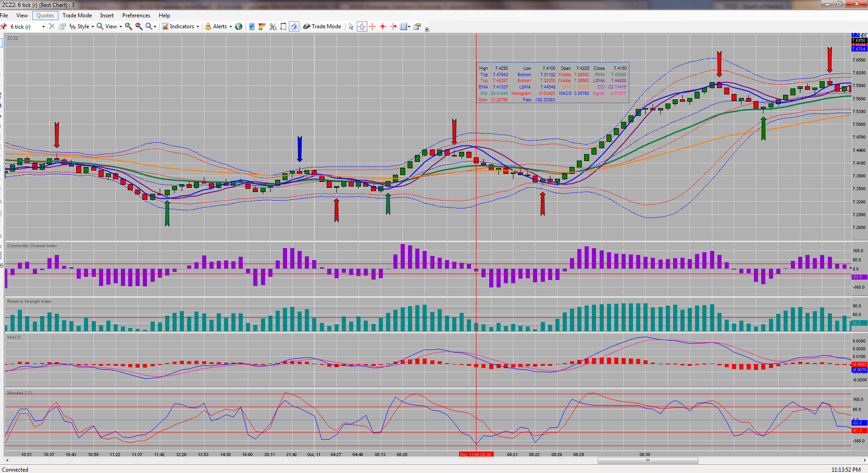Click the red pin icon in the toolbar
Screen dimensions: 868x473
4,26
